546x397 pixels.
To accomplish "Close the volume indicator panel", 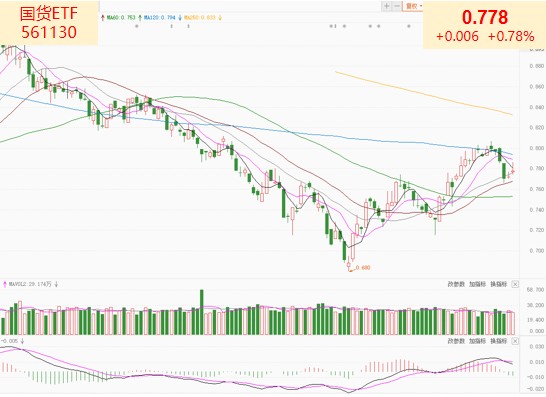I will click(515, 284).
